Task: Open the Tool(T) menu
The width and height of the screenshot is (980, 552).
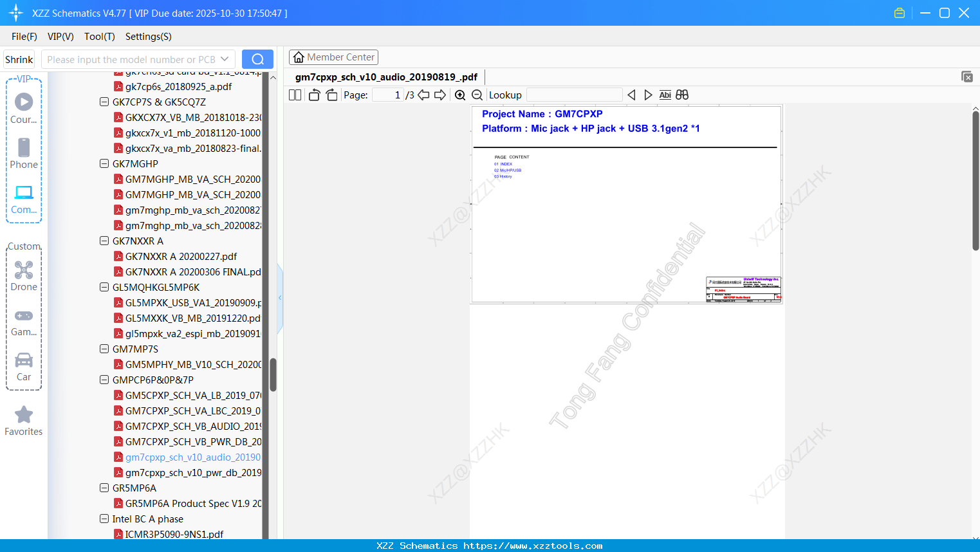Action: tap(100, 37)
